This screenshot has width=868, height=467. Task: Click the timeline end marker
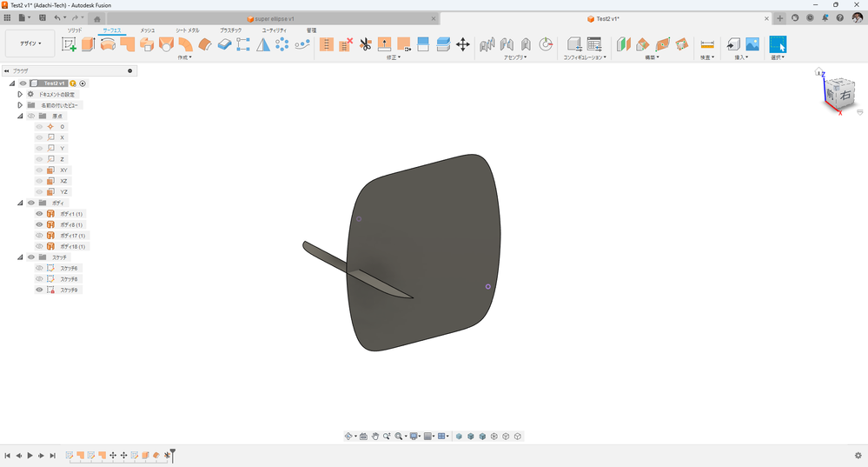point(173,456)
